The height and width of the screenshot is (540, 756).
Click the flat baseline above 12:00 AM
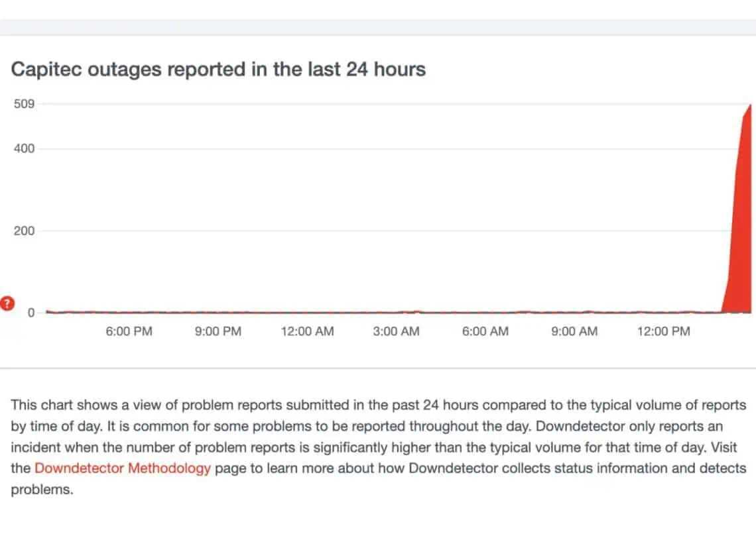pyautogui.click(x=307, y=312)
